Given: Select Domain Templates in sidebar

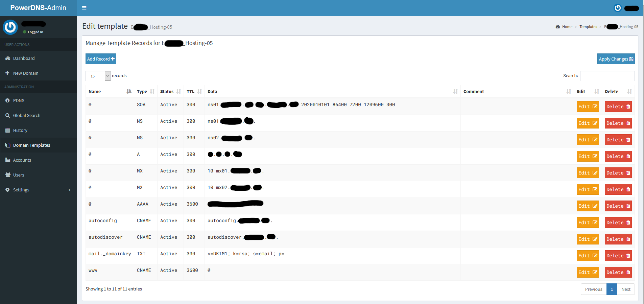Looking at the screenshot, I should tap(39, 145).
